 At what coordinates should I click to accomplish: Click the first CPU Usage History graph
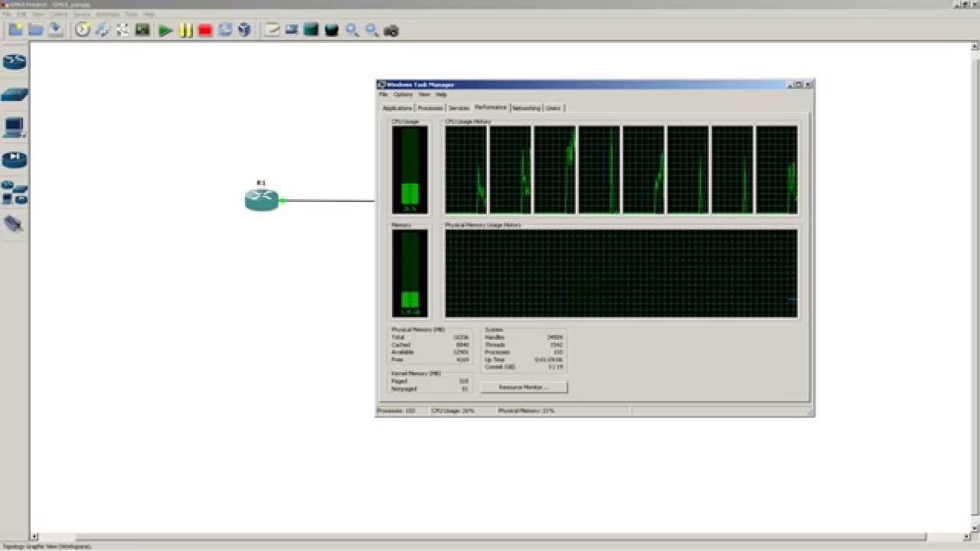(465, 170)
